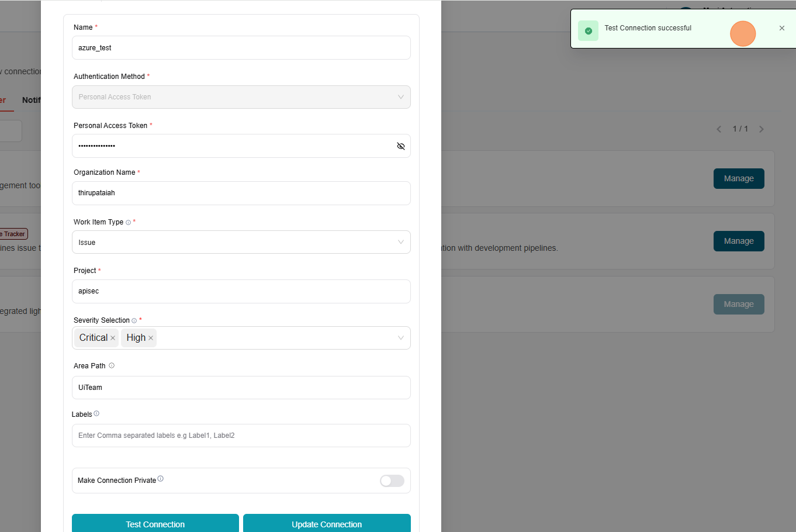796x532 pixels.
Task: Toggle Personal Access Token visibility eye icon
Action: [x=400, y=146]
